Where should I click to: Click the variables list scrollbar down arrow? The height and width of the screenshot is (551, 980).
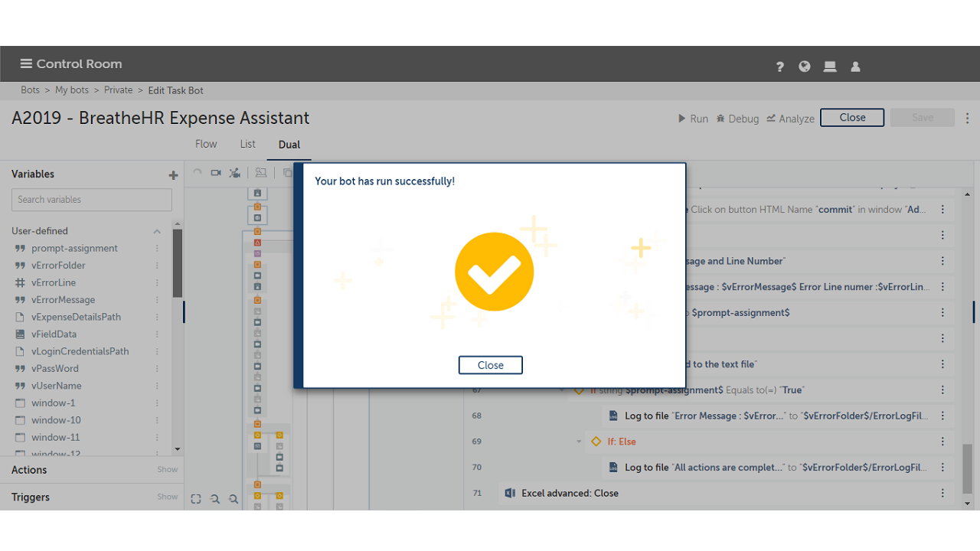pyautogui.click(x=178, y=449)
